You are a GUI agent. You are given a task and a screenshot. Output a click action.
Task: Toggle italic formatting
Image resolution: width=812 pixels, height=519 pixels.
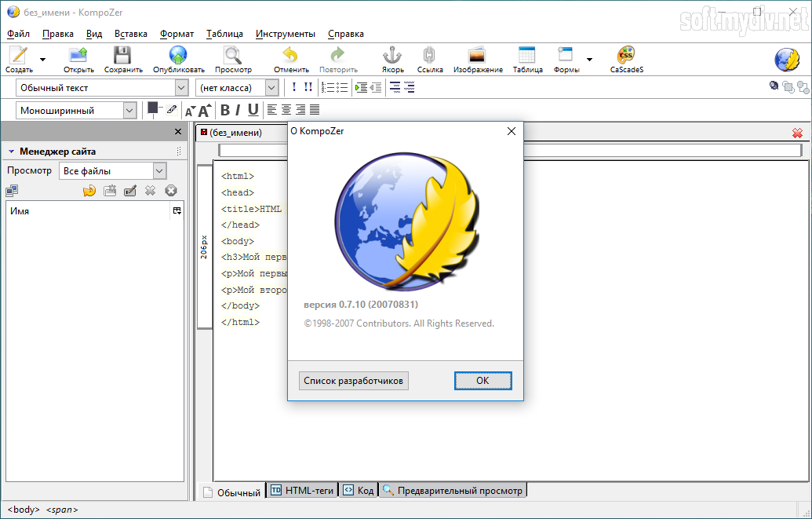pyautogui.click(x=238, y=110)
